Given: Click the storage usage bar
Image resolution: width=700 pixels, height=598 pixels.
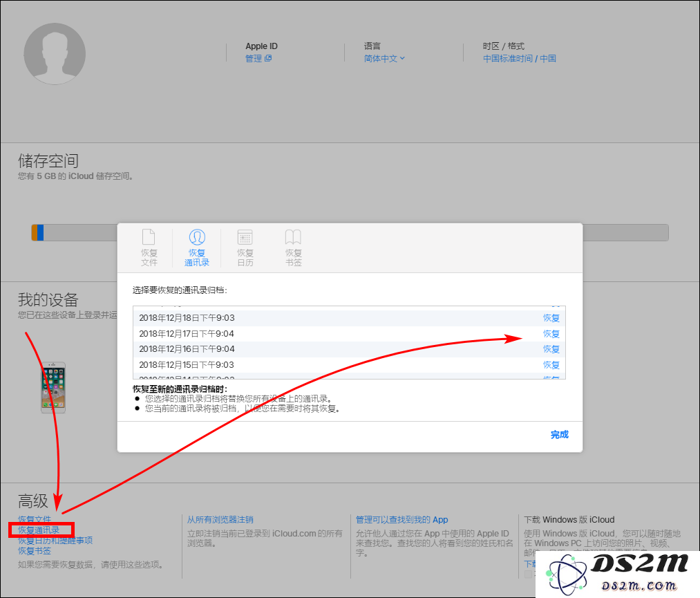Looking at the screenshot, I should point(350,233).
